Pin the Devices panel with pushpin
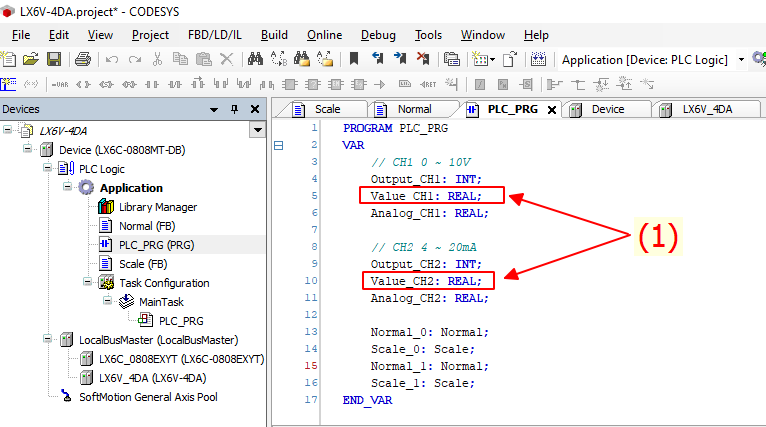Viewport: 766px width, 427px height. point(235,109)
